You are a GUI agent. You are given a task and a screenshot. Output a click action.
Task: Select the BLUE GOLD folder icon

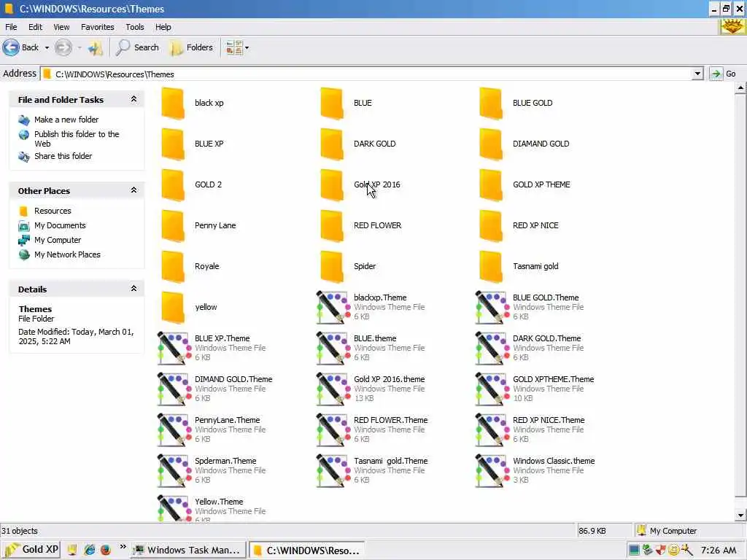pyautogui.click(x=491, y=104)
